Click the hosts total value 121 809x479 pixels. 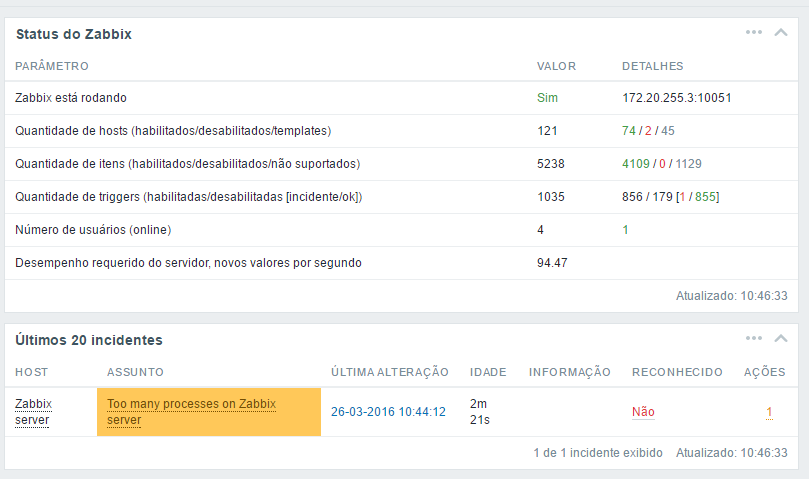click(x=547, y=131)
